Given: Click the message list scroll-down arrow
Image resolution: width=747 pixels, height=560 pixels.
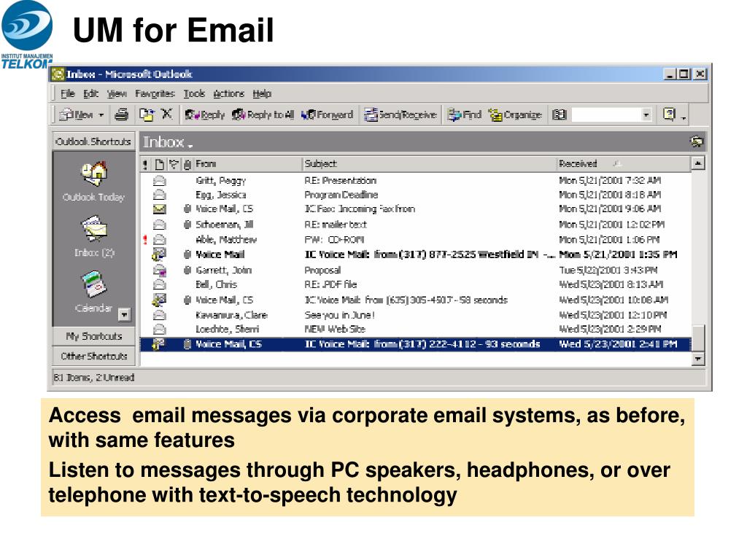Looking at the screenshot, I should point(698,359).
